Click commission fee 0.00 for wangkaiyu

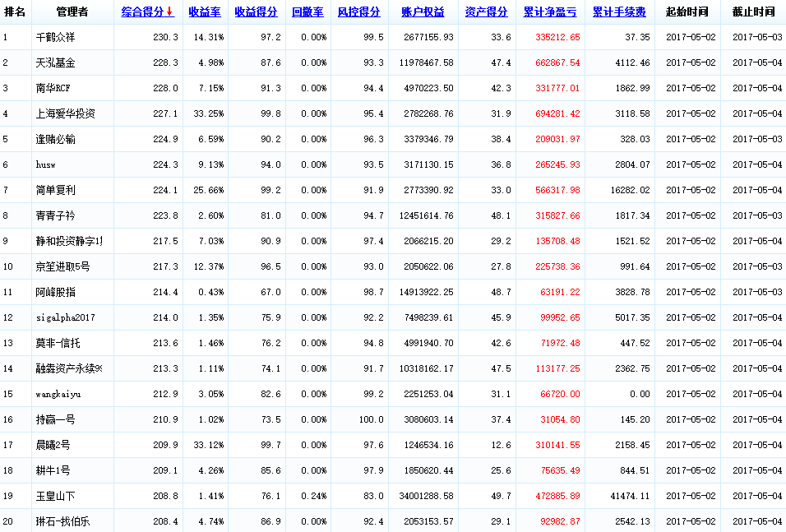point(640,394)
